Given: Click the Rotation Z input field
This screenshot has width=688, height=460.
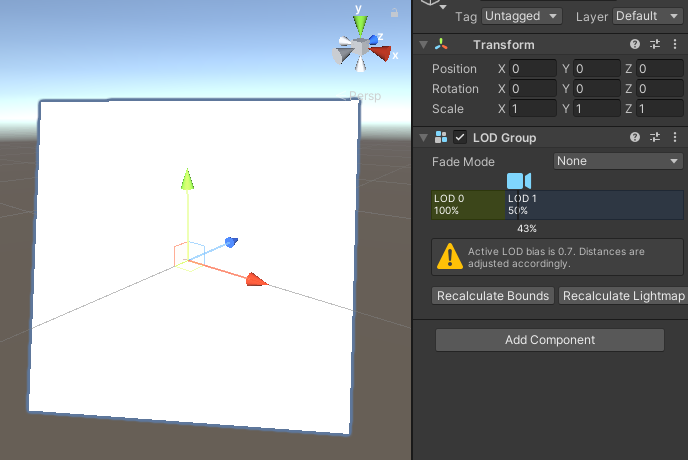Looking at the screenshot, I should click(660, 89).
